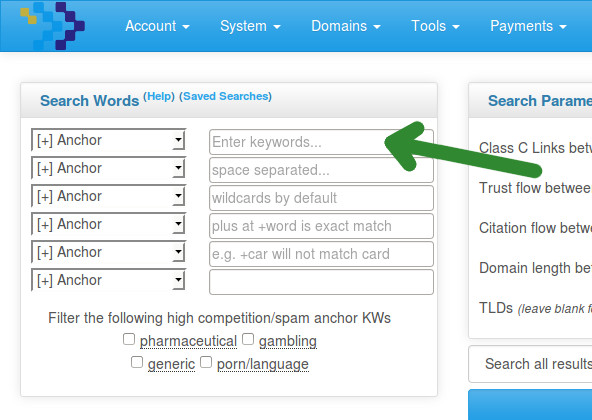The image size is (592, 420).
Task: Open the Account menu
Action: pyautogui.click(x=157, y=26)
